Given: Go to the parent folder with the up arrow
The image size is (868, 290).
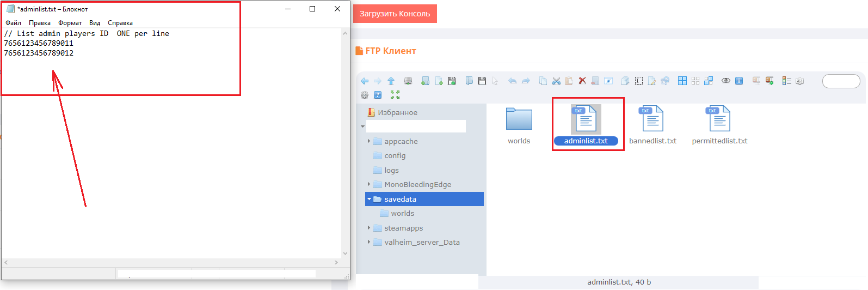Looking at the screenshot, I should click(391, 81).
